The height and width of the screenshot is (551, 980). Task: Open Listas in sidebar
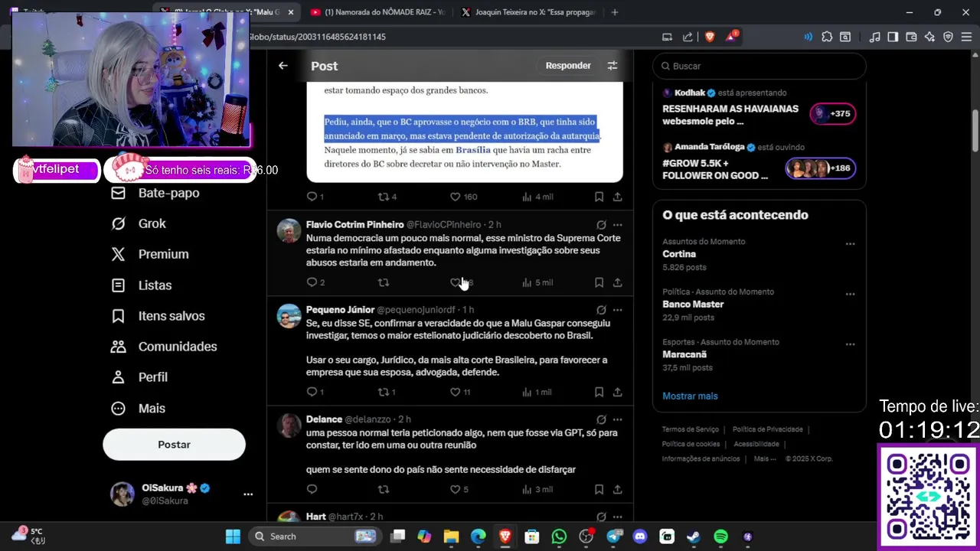(142, 285)
